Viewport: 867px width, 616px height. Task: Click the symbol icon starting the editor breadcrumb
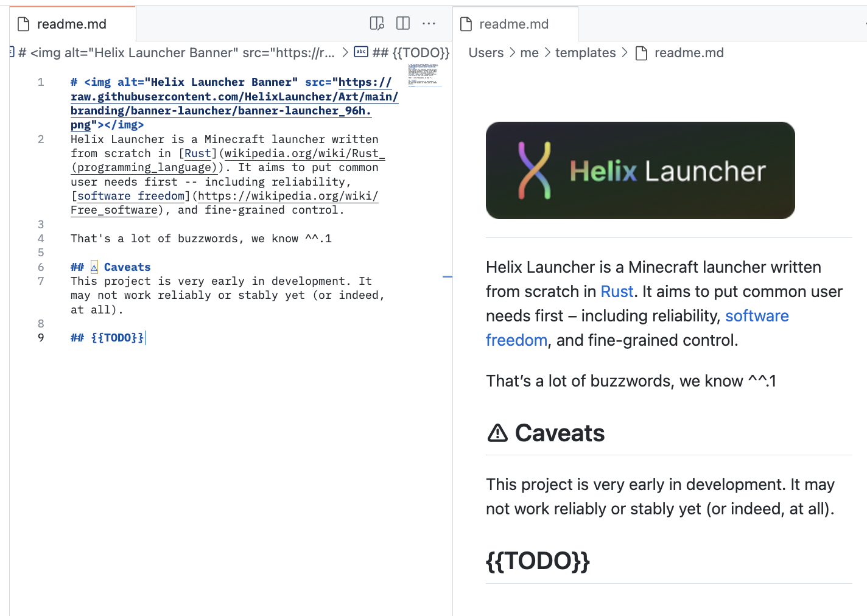pos(10,52)
